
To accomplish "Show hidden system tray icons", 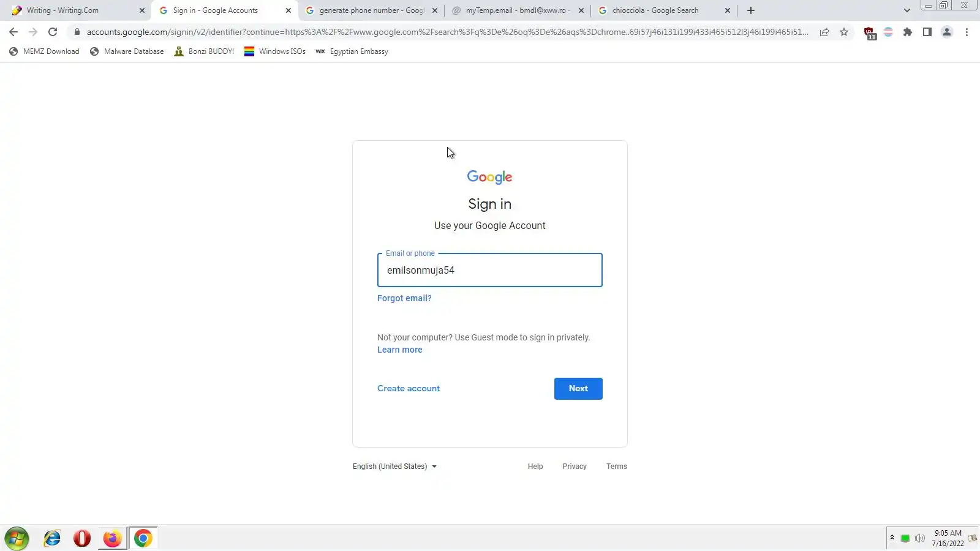I will [x=892, y=538].
